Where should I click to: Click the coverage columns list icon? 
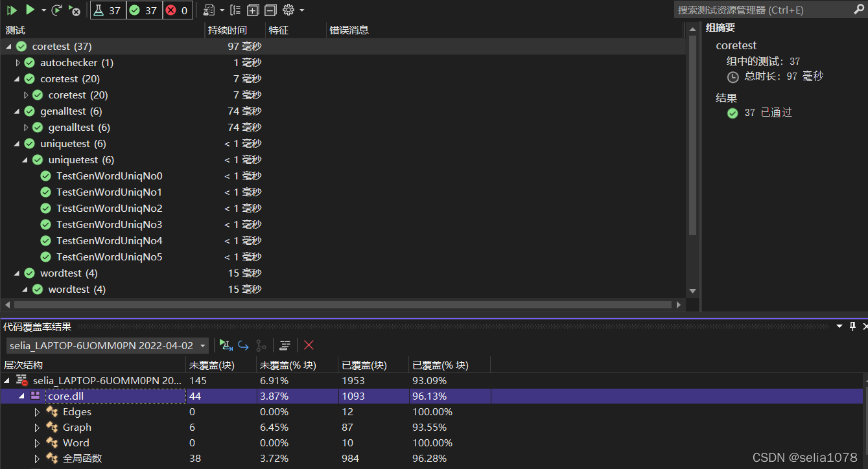click(x=285, y=345)
